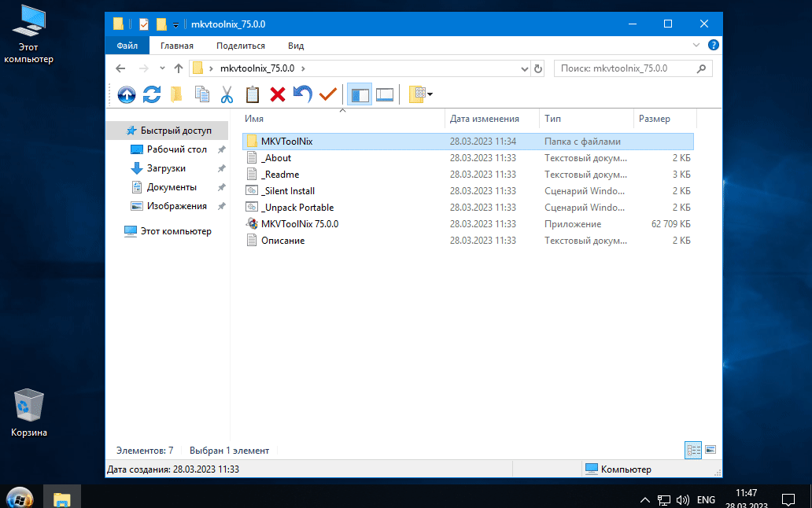Go up one folder level arrow
The height and width of the screenshot is (508, 812).
point(179,68)
